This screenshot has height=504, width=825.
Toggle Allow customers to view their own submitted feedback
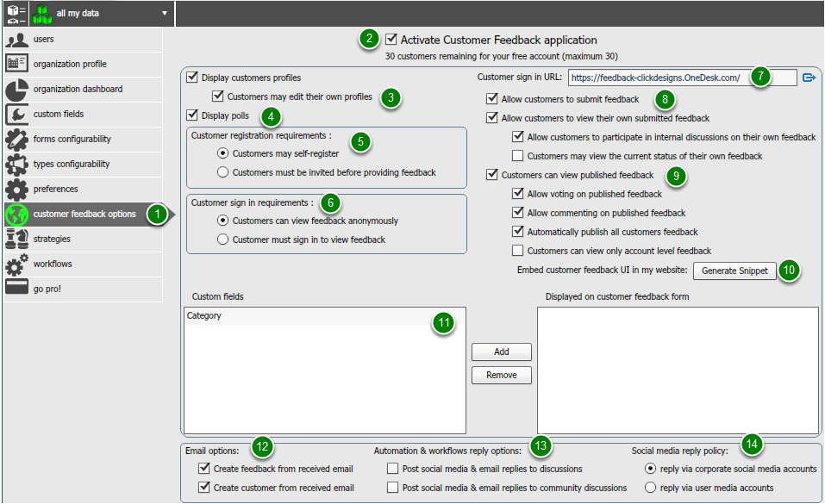point(492,117)
